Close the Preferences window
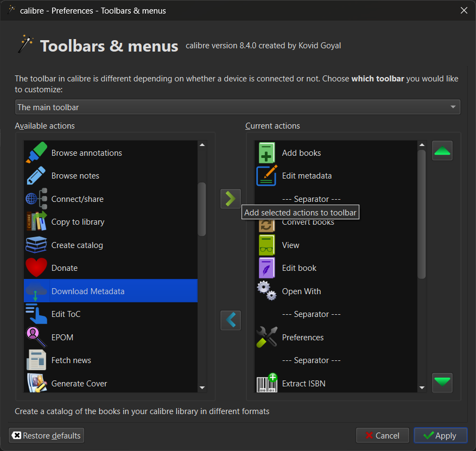 pyautogui.click(x=464, y=10)
